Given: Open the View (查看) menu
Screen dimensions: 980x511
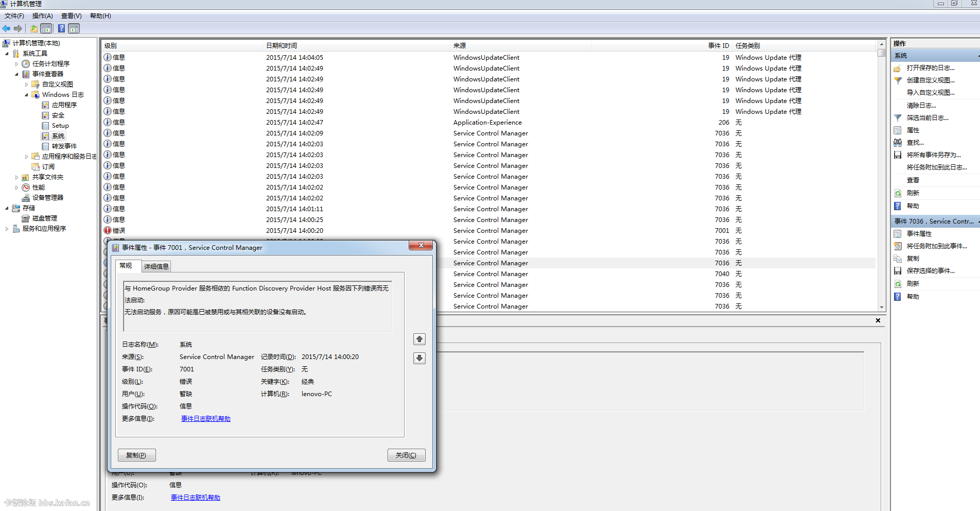Looking at the screenshot, I should coord(72,16).
